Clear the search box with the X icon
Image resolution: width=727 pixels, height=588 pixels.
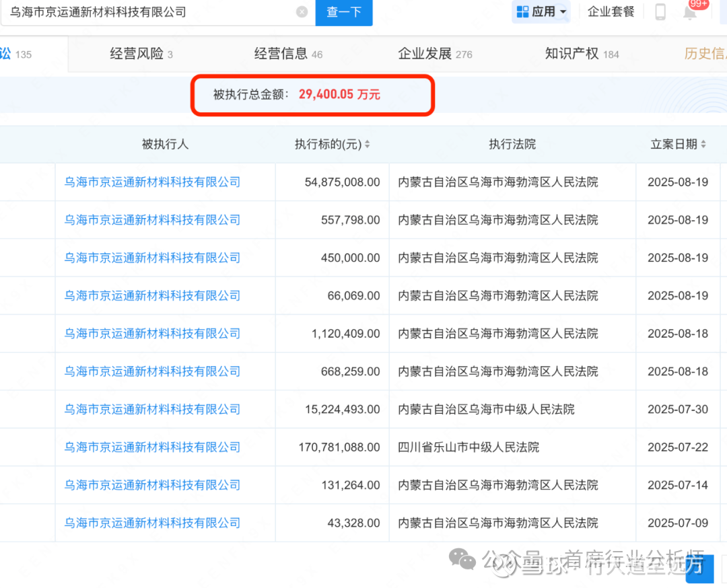302,12
